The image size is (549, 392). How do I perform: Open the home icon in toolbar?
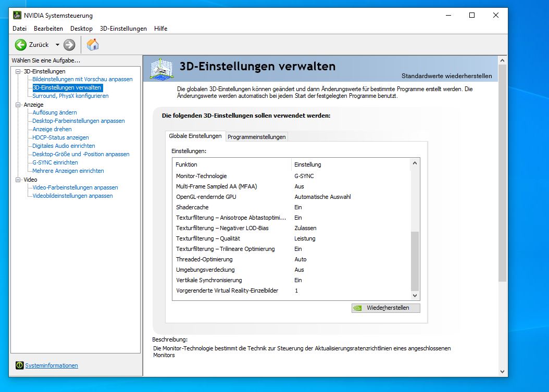(92, 45)
